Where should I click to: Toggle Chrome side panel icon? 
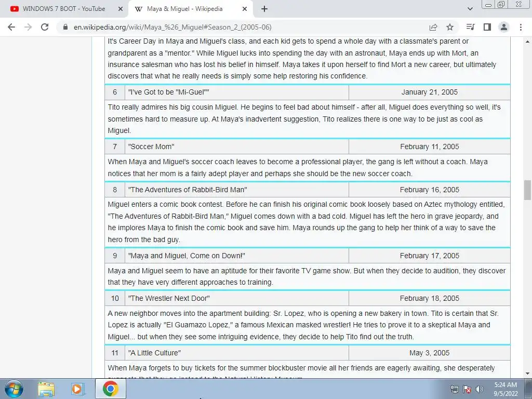pyautogui.click(x=487, y=27)
